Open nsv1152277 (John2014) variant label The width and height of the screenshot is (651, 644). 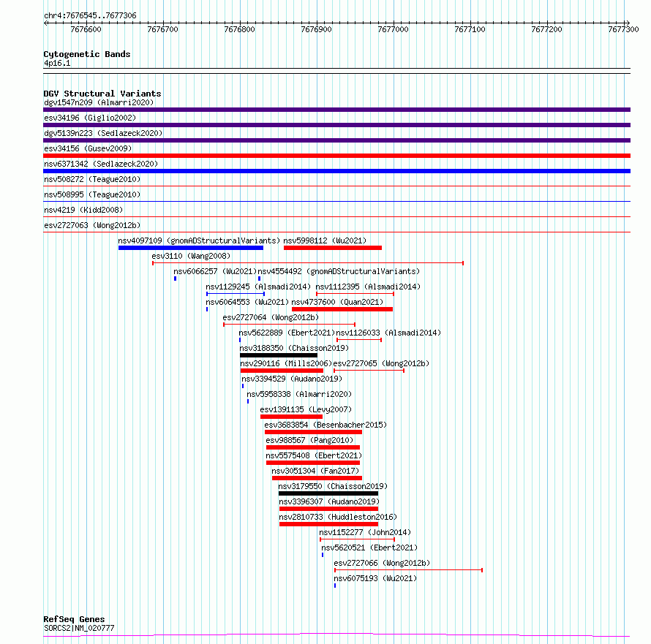coord(365,532)
